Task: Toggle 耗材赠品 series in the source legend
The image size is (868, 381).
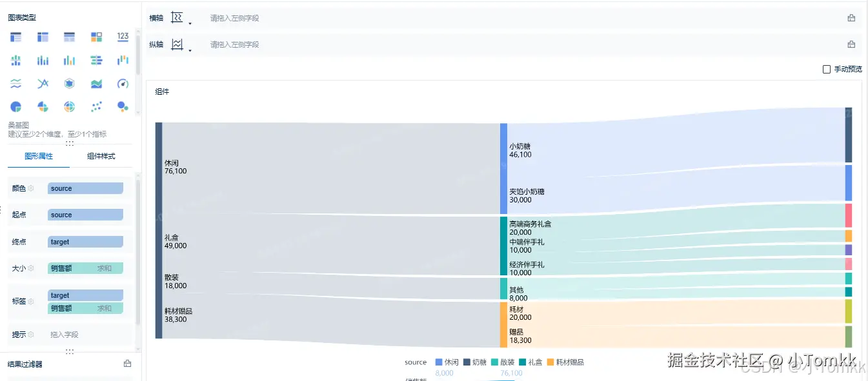Action: point(565,362)
